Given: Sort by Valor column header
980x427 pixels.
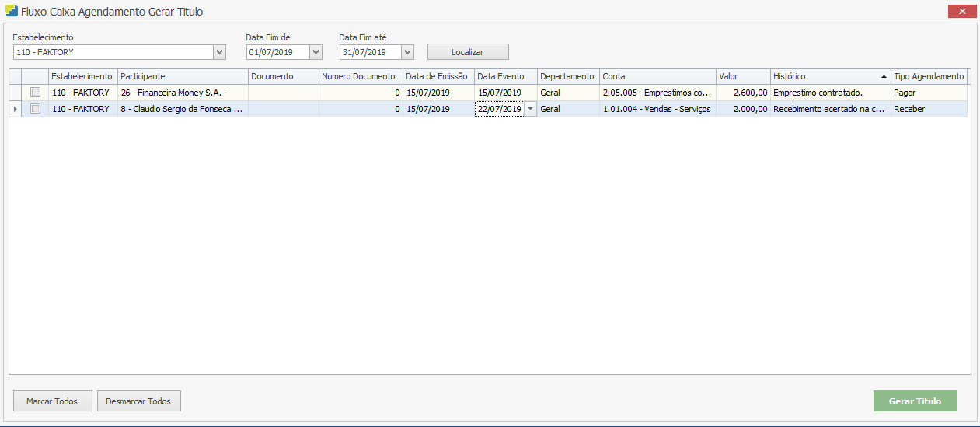Looking at the screenshot, I should click(742, 76).
